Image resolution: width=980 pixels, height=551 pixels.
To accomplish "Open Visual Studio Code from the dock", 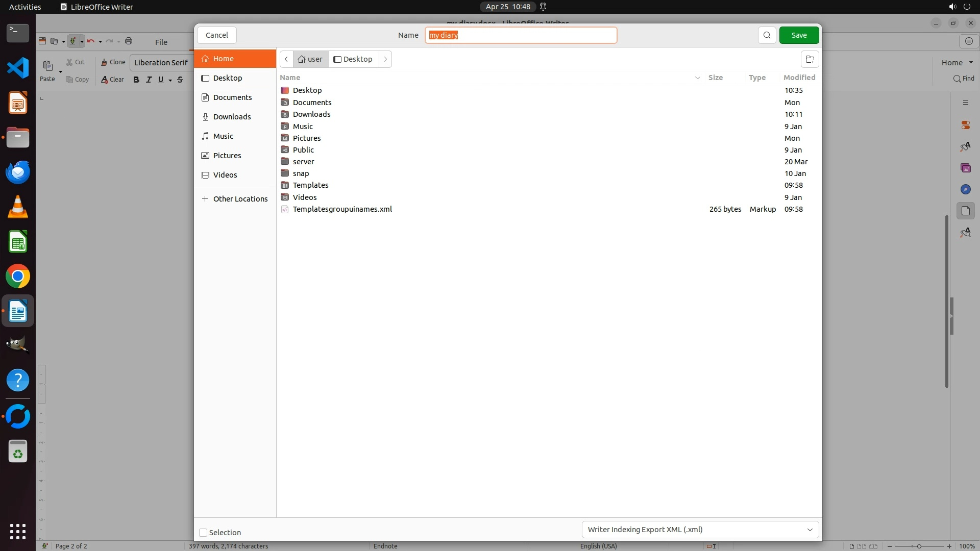I will (x=18, y=68).
